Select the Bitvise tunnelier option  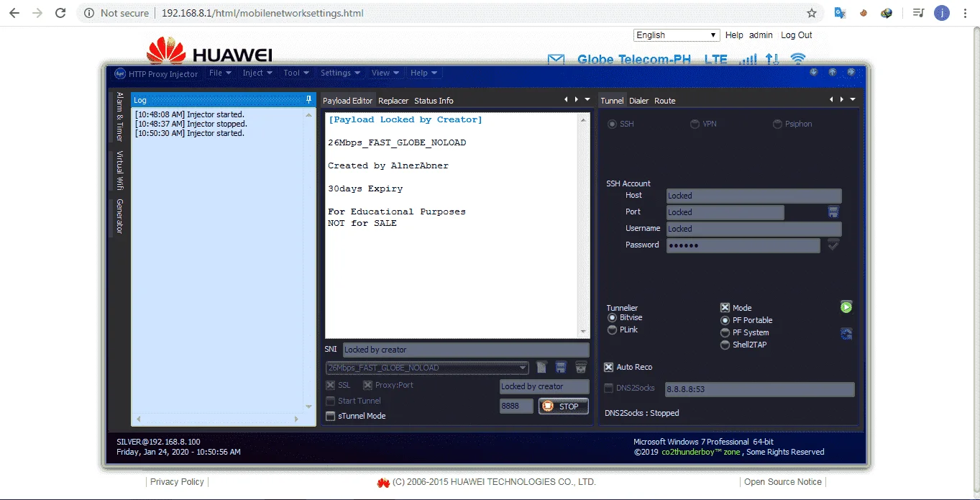click(x=613, y=317)
